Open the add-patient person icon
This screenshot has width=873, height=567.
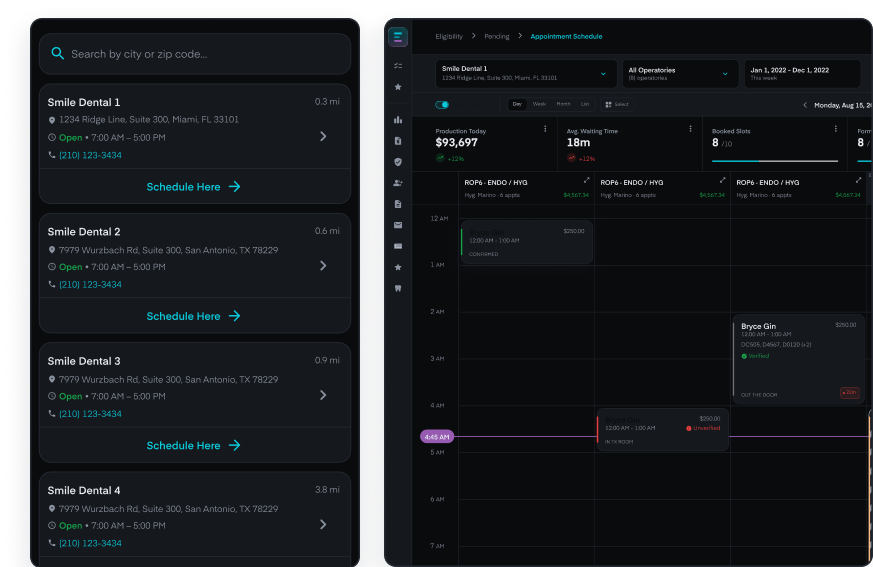point(398,183)
